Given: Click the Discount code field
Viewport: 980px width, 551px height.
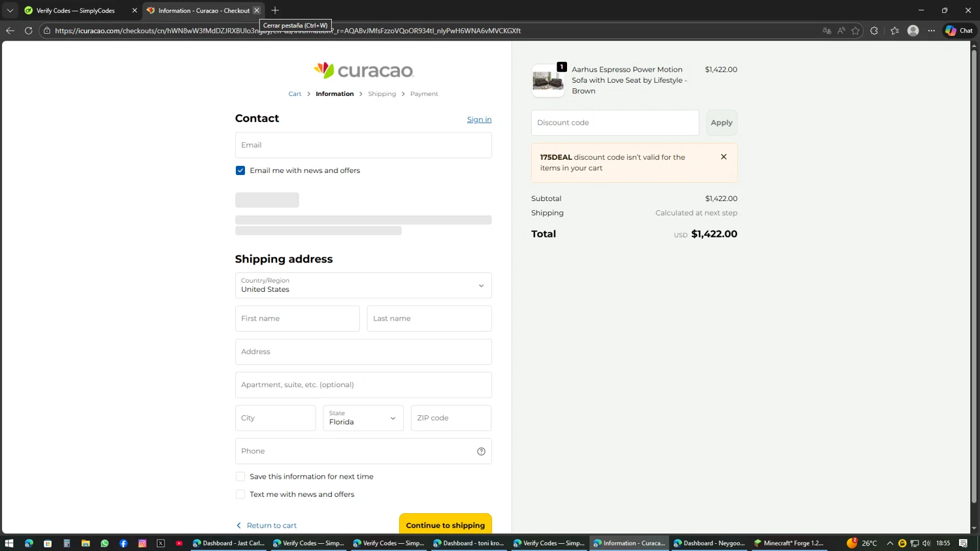Looking at the screenshot, I should pos(615,123).
